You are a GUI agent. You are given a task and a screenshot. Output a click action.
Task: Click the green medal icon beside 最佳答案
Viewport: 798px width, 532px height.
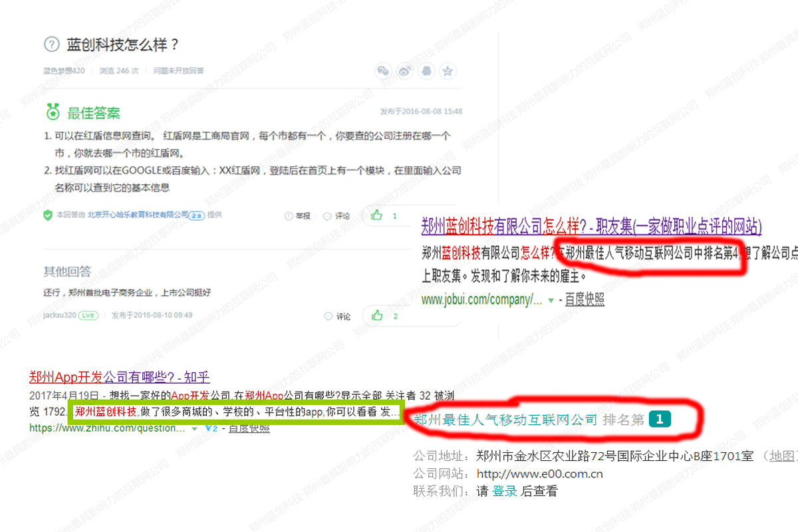53,112
